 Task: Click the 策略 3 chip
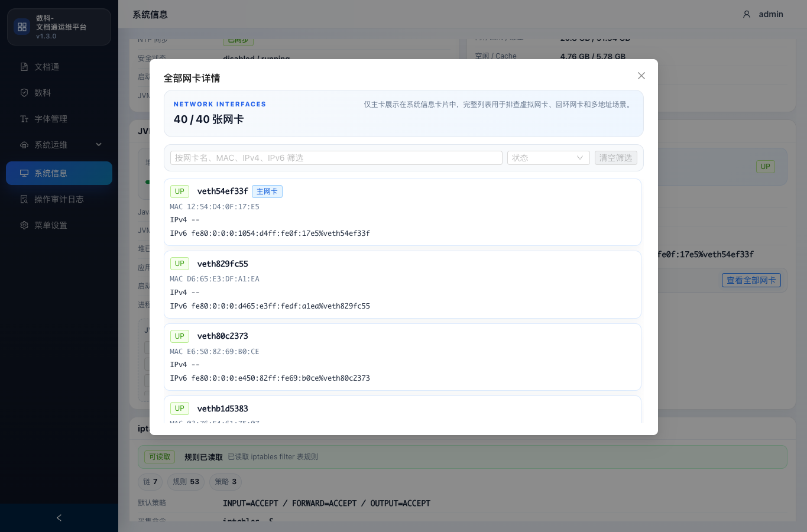click(226, 482)
